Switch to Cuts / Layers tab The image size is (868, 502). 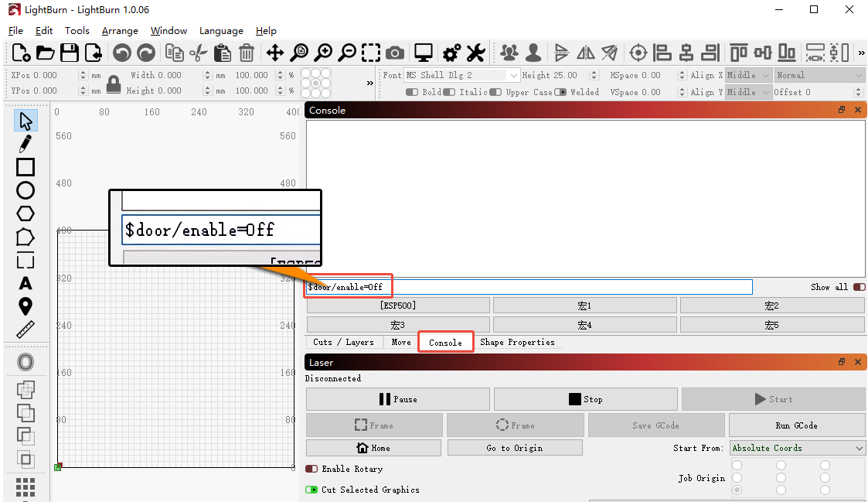point(343,343)
